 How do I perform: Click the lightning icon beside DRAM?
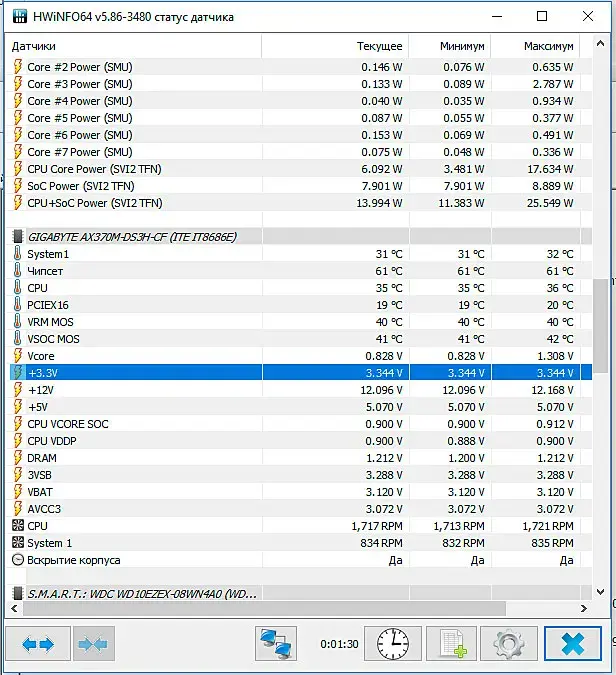pyautogui.click(x=18, y=458)
